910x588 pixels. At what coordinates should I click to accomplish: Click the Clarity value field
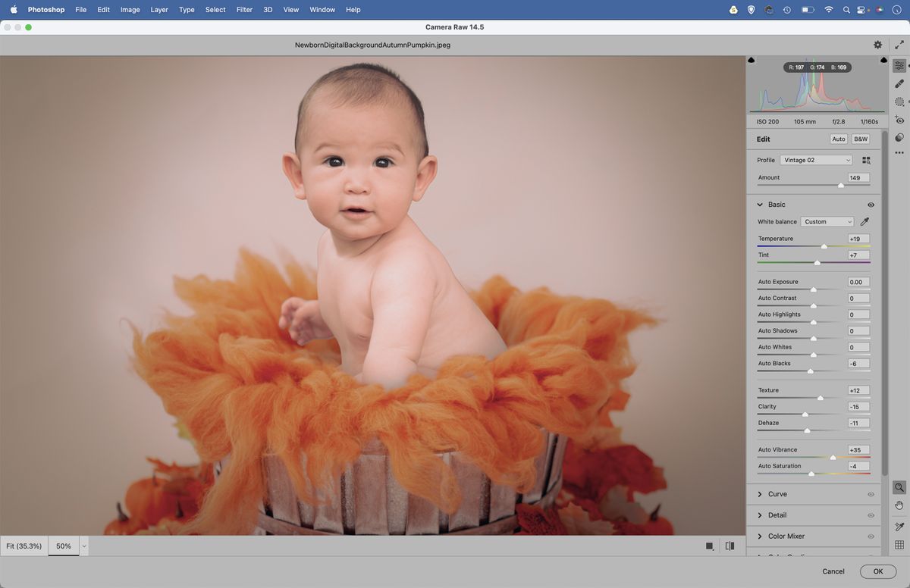click(858, 407)
